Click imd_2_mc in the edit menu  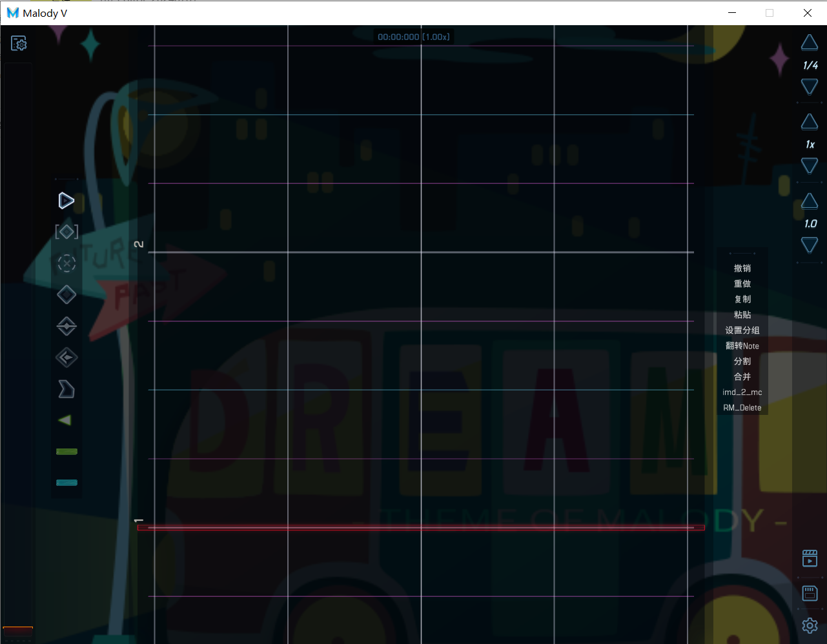click(x=742, y=392)
